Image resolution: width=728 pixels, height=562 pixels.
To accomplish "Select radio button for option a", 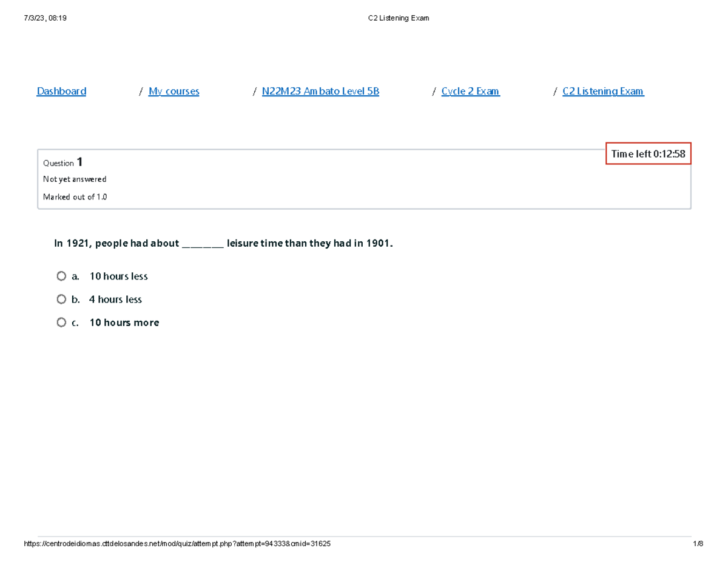I will (x=61, y=276).
